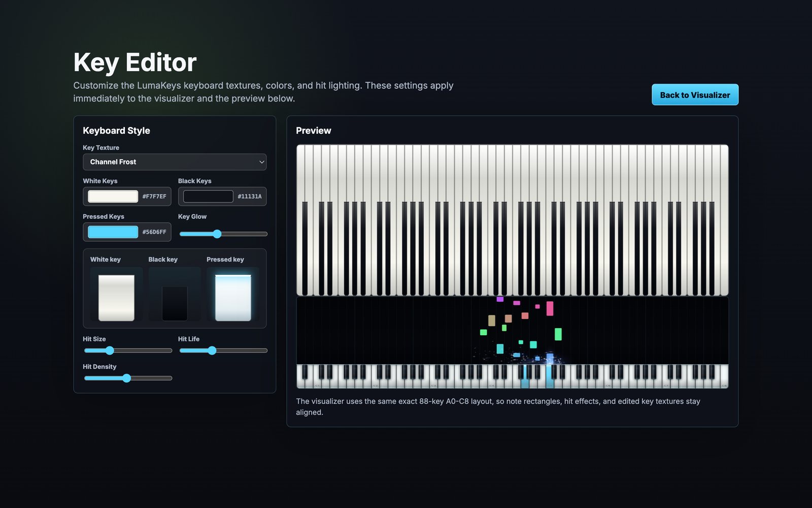Click the falling-notes visualizer preview area
This screenshot has width=812, height=508.
coord(513,331)
